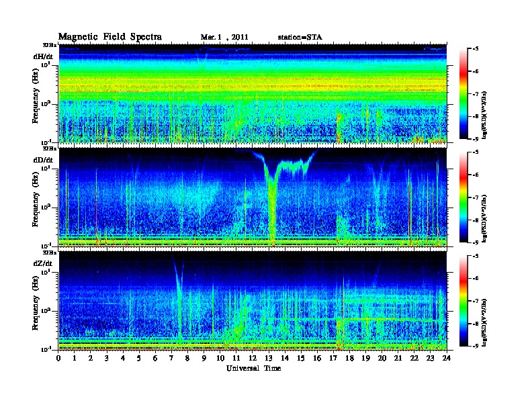Click hour 0 on the Universal Time axis

click(58, 359)
